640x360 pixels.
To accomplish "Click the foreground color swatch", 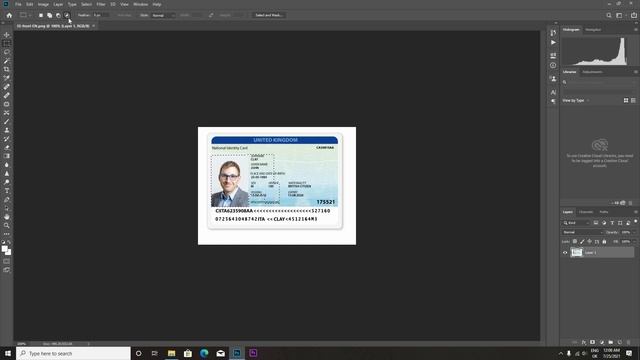I will pos(4,249).
